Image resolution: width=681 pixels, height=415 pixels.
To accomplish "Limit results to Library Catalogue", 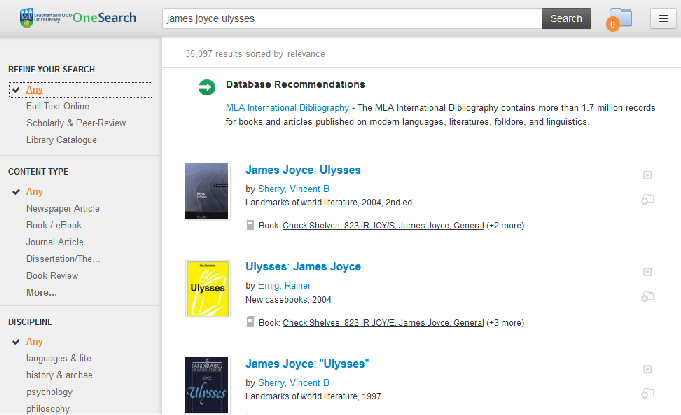I will 61,140.
